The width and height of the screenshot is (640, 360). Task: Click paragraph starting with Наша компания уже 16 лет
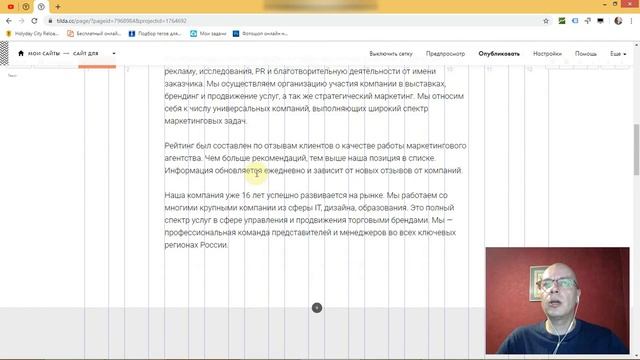[x=310, y=220]
